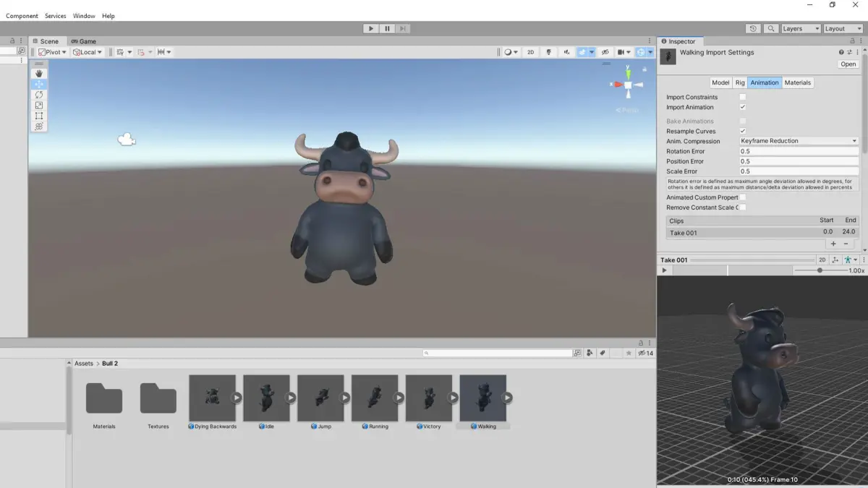Toggle hidden packages count icon showing 14
868x488 pixels.
point(645,354)
